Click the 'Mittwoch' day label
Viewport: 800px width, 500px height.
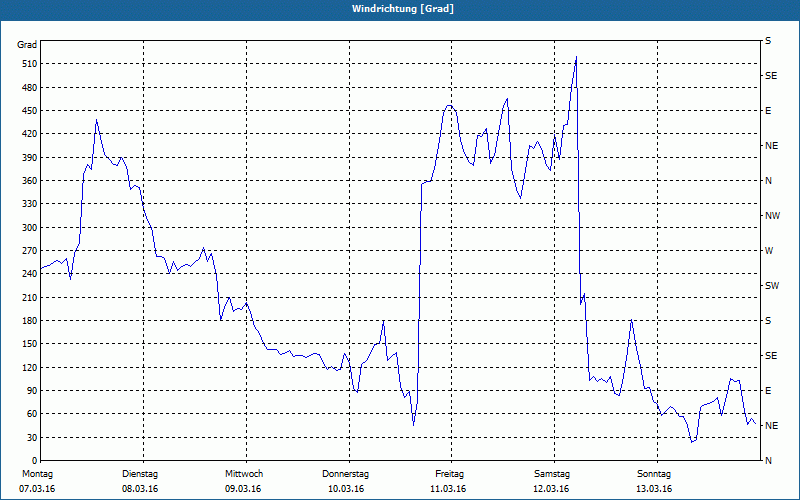tap(244, 474)
